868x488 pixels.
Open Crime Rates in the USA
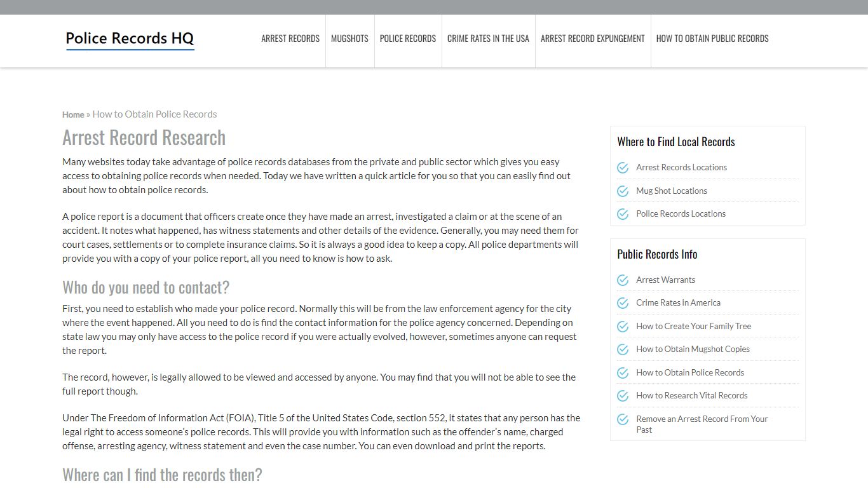pyautogui.click(x=488, y=39)
